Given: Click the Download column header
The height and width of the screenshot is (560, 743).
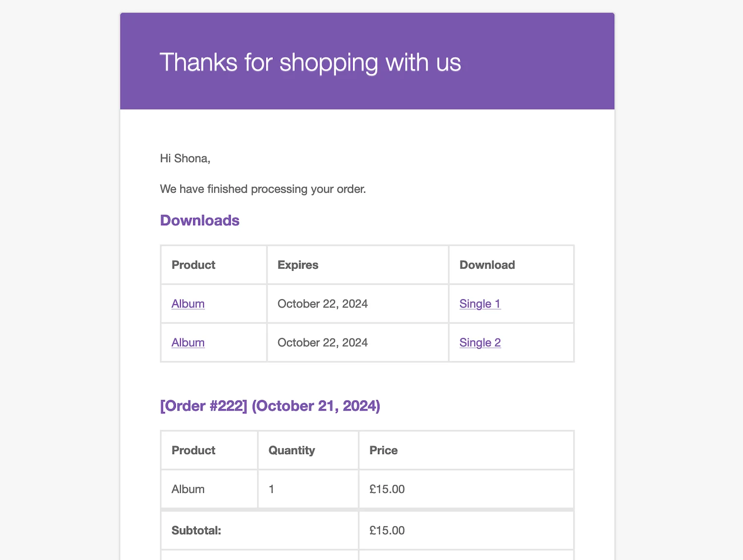Looking at the screenshot, I should [x=487, y=265].
